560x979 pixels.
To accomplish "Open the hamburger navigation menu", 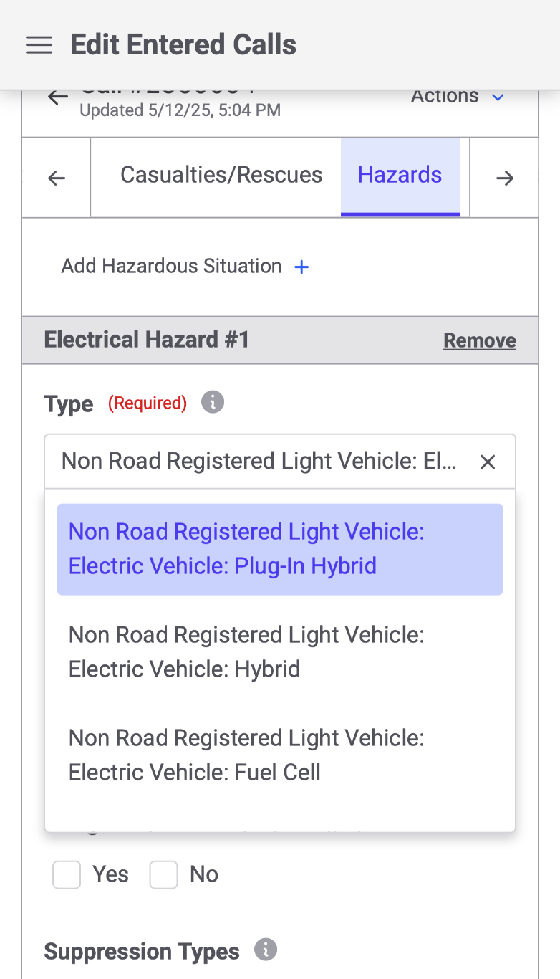I will 39,45.
